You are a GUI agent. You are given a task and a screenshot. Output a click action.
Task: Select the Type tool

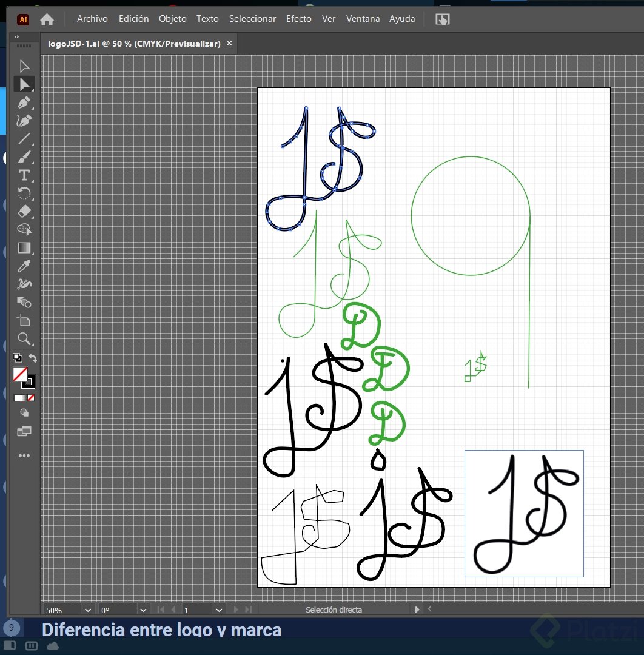[23, 175]
